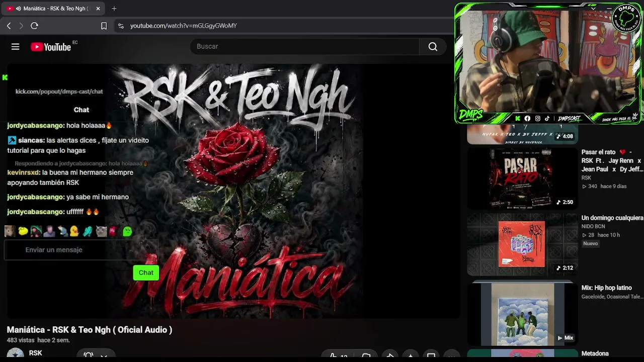Click the 'Gaceloide, Ocasional Tale...' mix subtitle
The height and width of the screenshot is (362, 644).
[612, 297]
